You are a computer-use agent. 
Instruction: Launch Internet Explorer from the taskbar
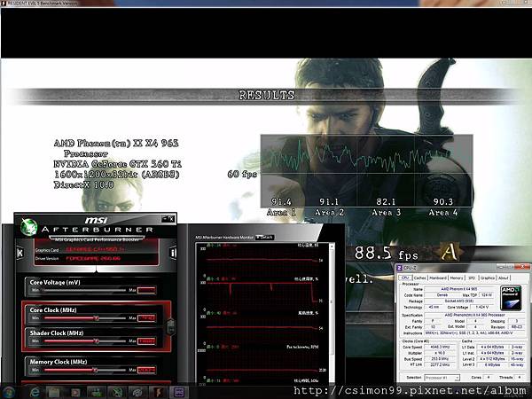35,393
